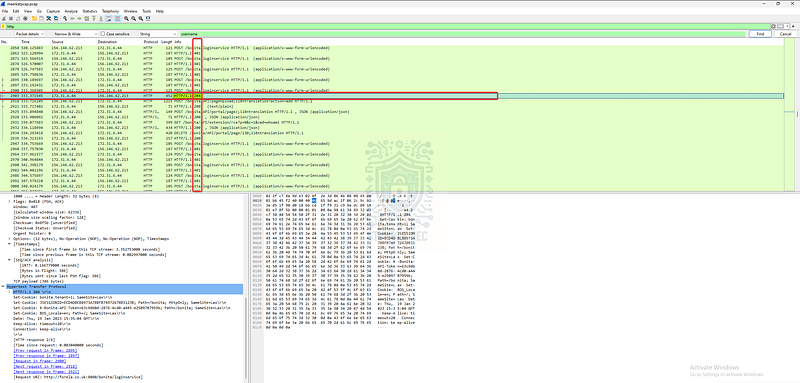
Task: Reset text to normal size via the toolbar icon
Action: pyautogui.click(x=141, y=18)
